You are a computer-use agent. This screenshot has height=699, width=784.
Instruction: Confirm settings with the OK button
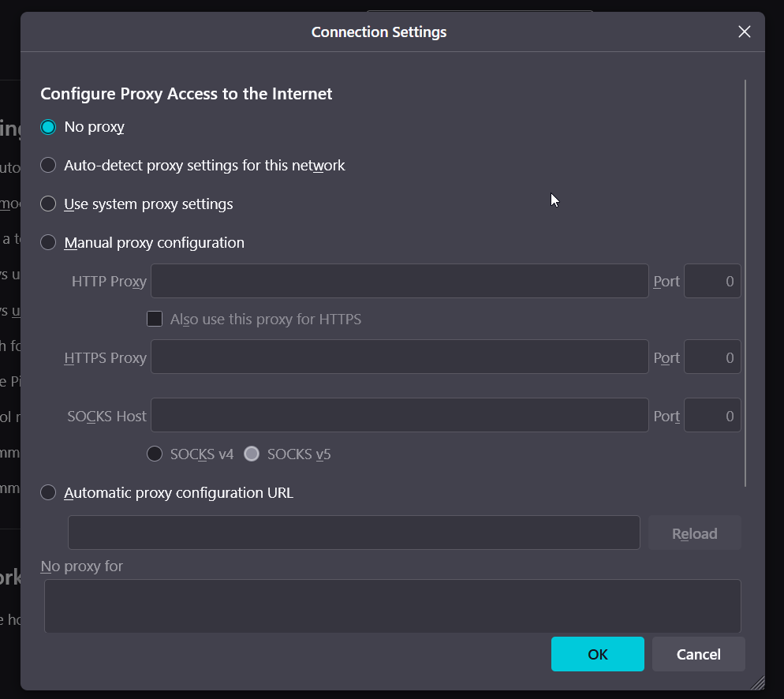pos(597,654)
